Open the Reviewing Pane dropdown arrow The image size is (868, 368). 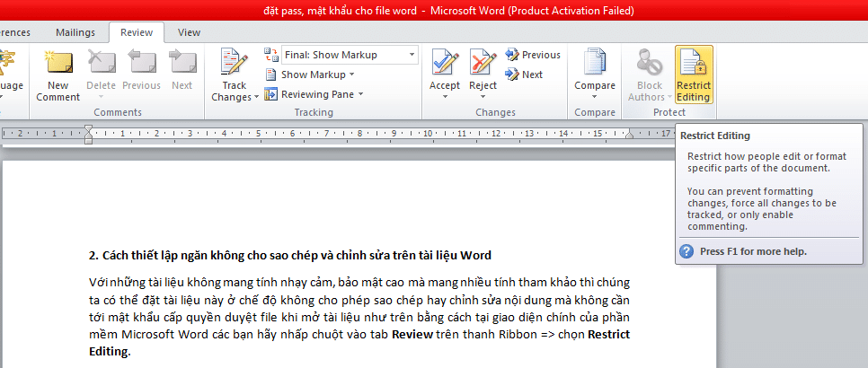coord(360,94)
